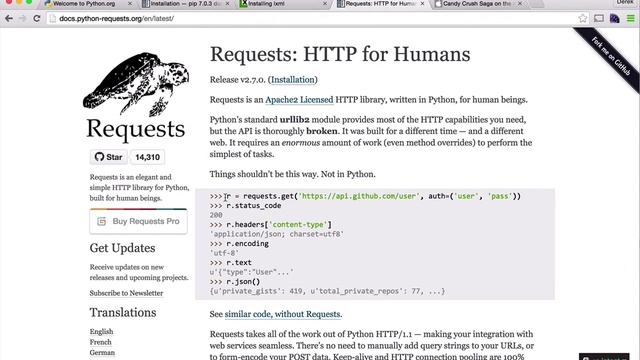Image resolution: width=640 pixels, height=360 pixels.
Task: Go forward with the browser forward arrow
Action: (22, 18)
